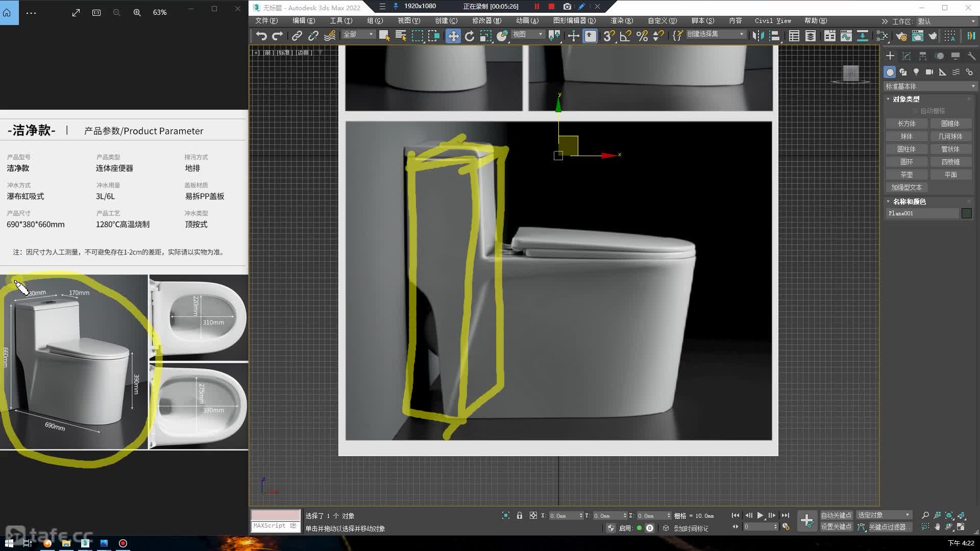Click the Mirror tool icon
This screenshot has width=980, height=551.
tap(758, 36)
